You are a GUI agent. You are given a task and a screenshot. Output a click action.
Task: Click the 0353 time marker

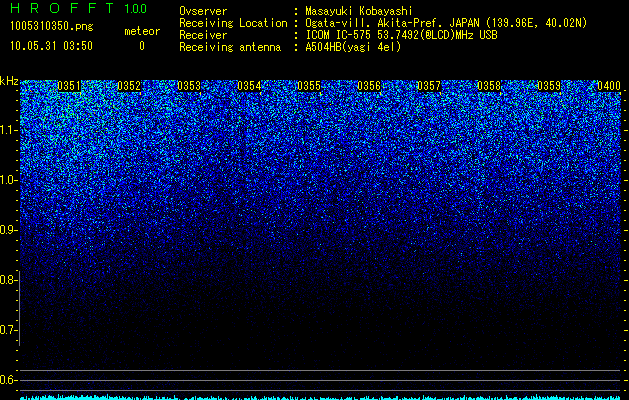click(189, 86)
